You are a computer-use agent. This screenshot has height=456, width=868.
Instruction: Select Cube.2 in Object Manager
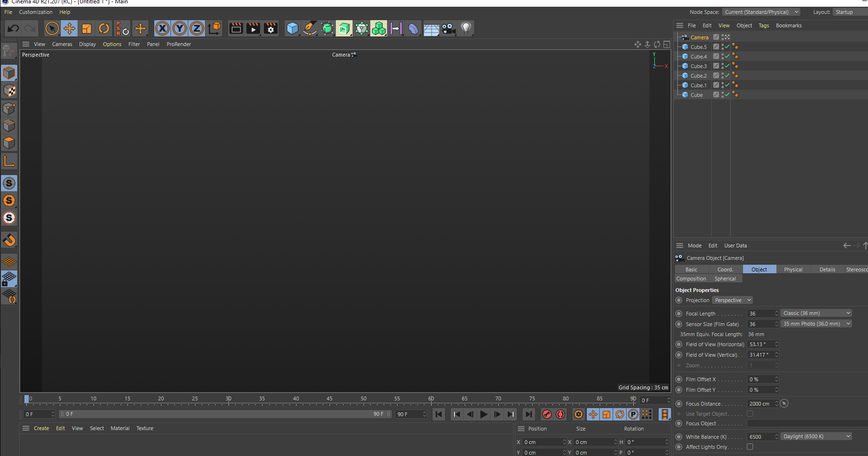click(698, 76)
